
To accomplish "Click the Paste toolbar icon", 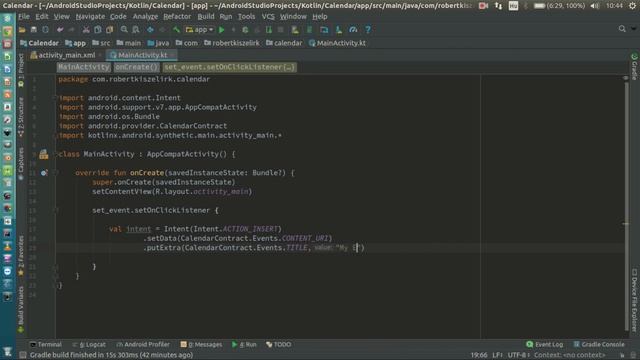I will pos(109,30).
